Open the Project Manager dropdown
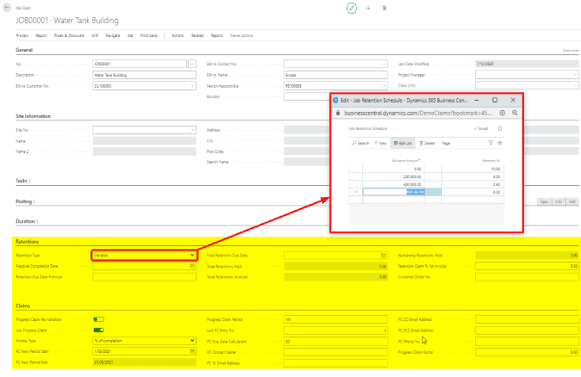Screen dimensions: 581x377 click(575, 75)
